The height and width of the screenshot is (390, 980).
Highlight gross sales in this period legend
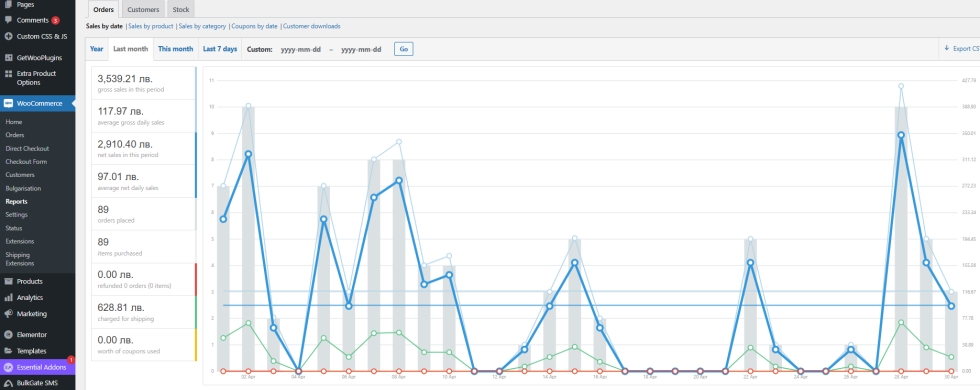tap(144, 83)
